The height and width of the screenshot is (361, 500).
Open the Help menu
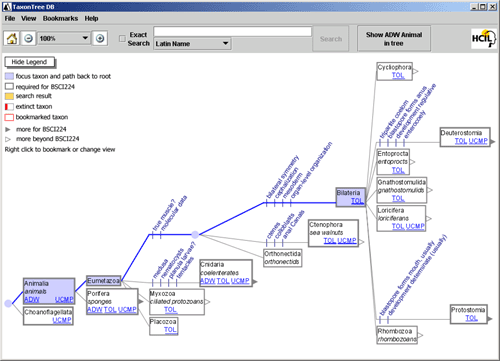pos(91,19)
